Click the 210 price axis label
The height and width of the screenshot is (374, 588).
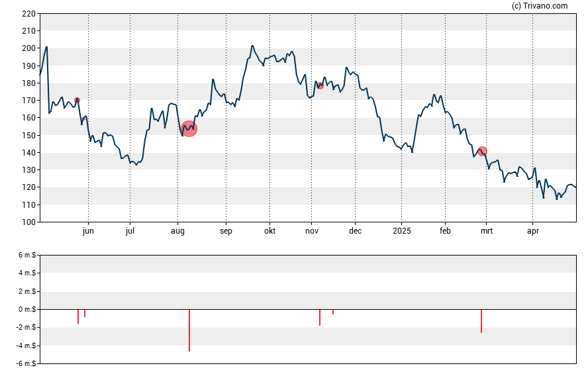point(29,31)
